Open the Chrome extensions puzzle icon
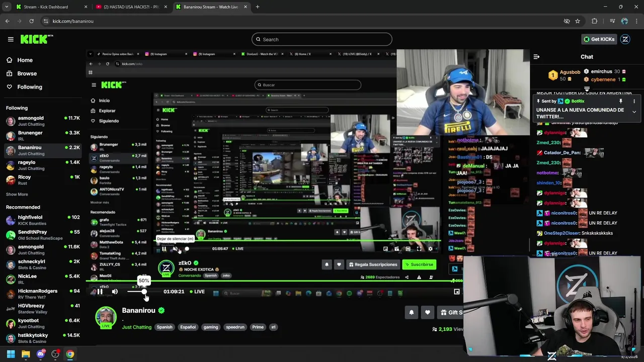The height and width of the screenshot is (362, 644). (595, 21)
